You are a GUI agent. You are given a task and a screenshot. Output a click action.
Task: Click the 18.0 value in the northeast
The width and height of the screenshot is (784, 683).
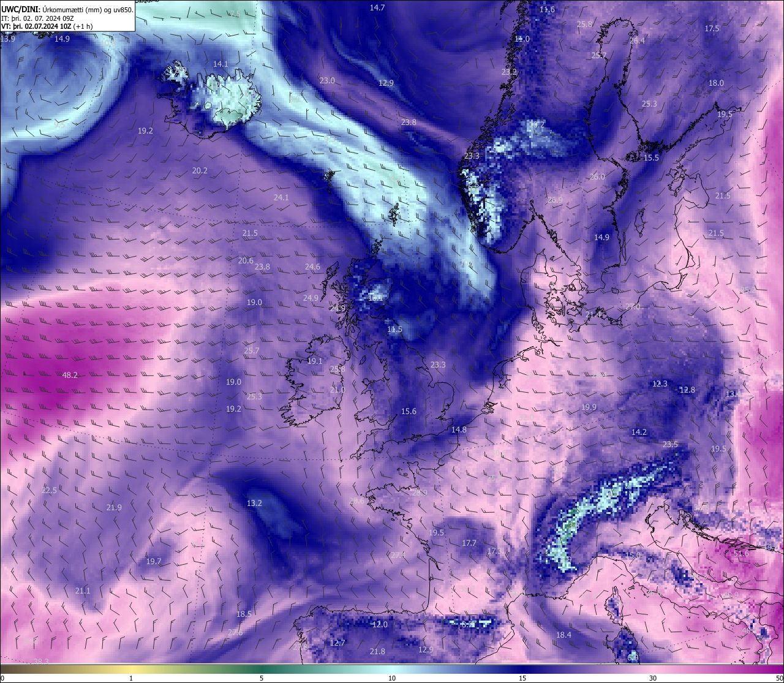716,83
